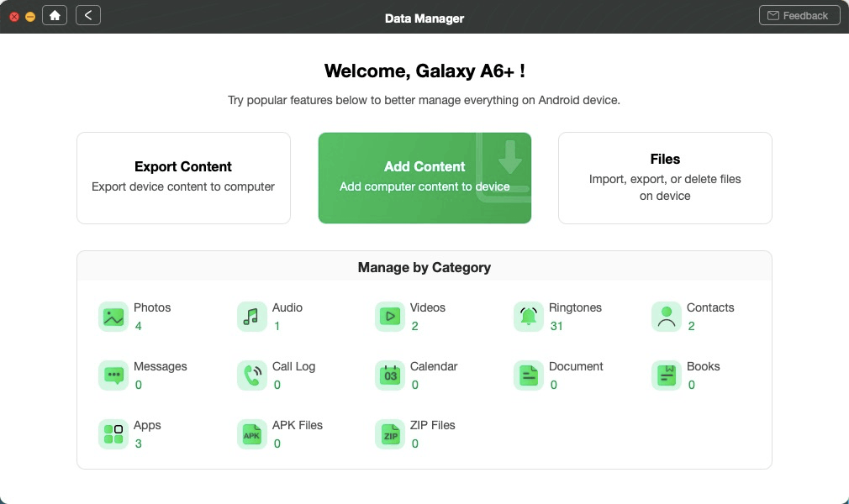Open the Ringtones bell icon

[x=529, y=317]
